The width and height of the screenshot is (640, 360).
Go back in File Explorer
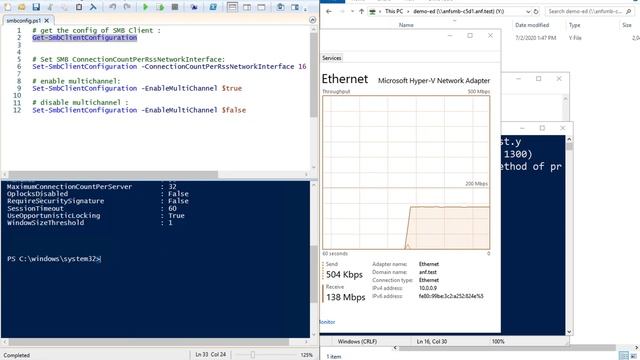pyautogui.click(x=329, y=11)
